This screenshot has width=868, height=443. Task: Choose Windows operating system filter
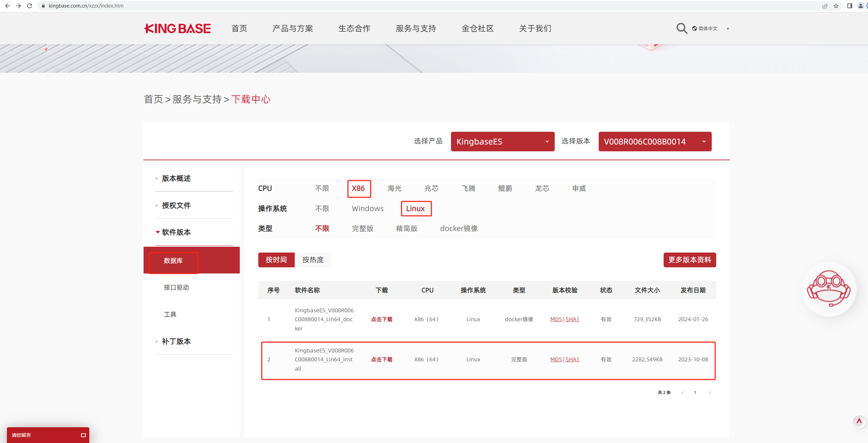(368, 209)
